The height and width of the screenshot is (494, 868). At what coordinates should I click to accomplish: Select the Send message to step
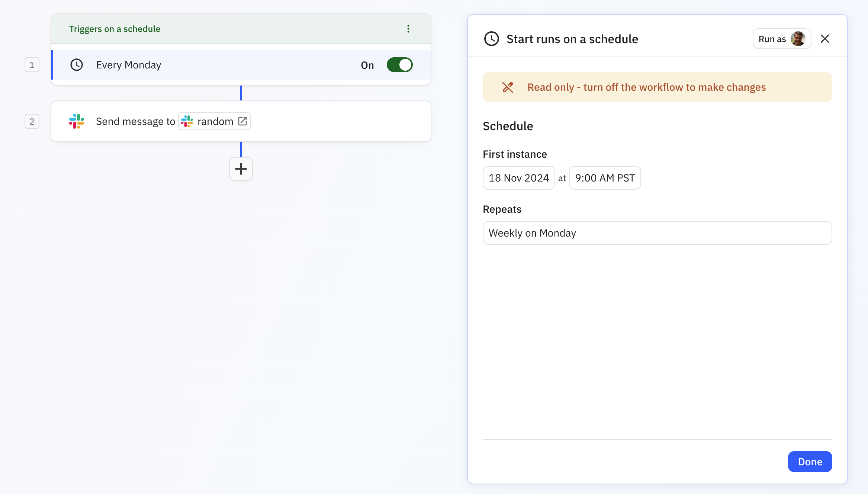coord(135,121)
